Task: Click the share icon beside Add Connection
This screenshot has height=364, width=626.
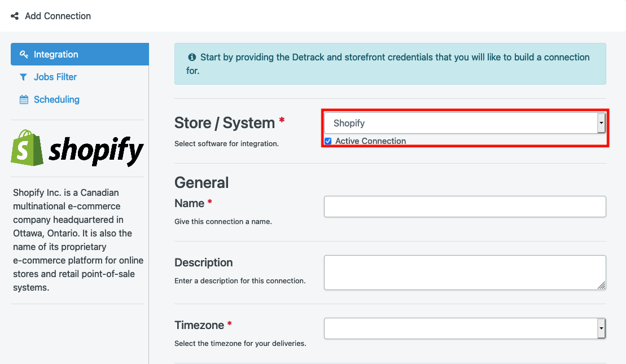Action: [15, 16]
